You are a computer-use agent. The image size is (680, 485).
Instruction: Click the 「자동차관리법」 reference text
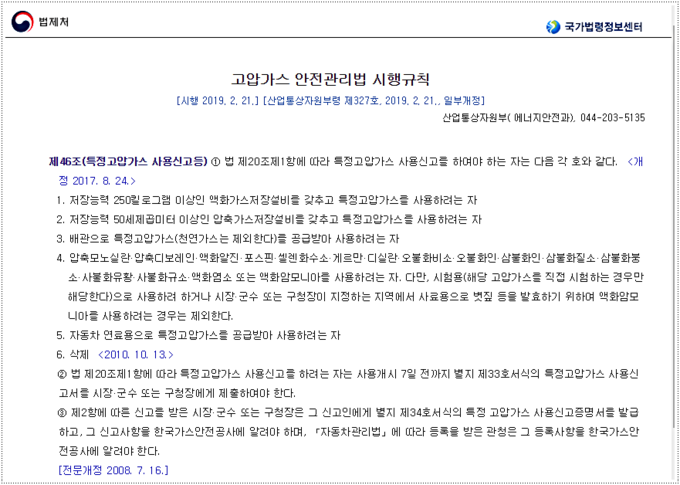pyautogui.click(x=350, y=432)
